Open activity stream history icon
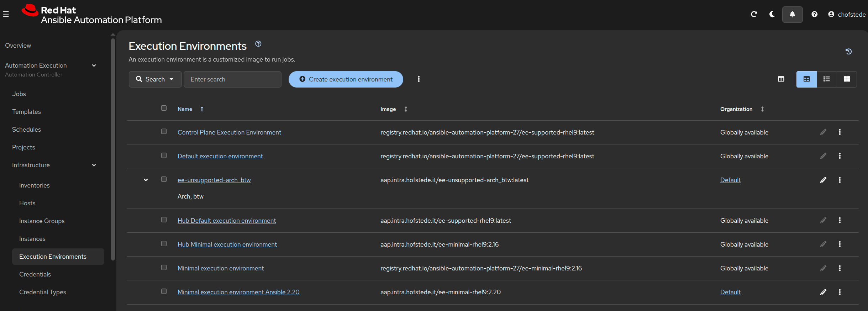 click(848, 52)
